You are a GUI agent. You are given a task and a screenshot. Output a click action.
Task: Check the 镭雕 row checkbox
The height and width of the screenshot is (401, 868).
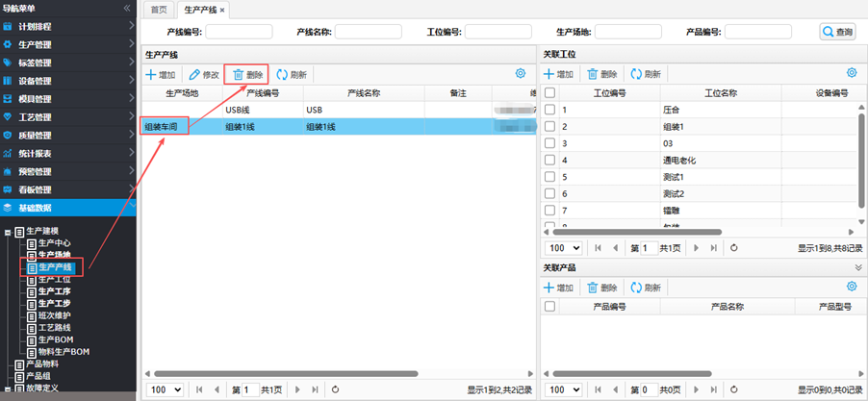(549, 211)
